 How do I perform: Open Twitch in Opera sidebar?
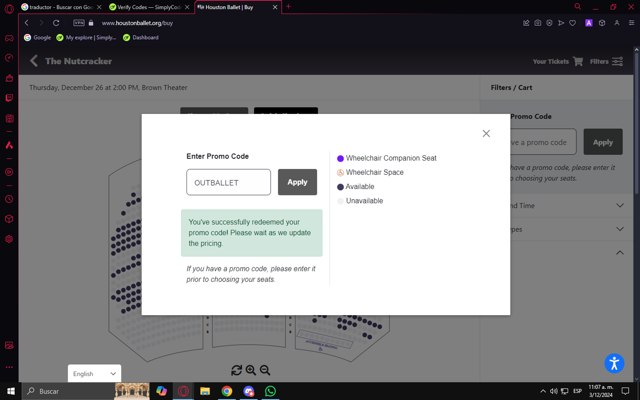[x=9, y=98]
